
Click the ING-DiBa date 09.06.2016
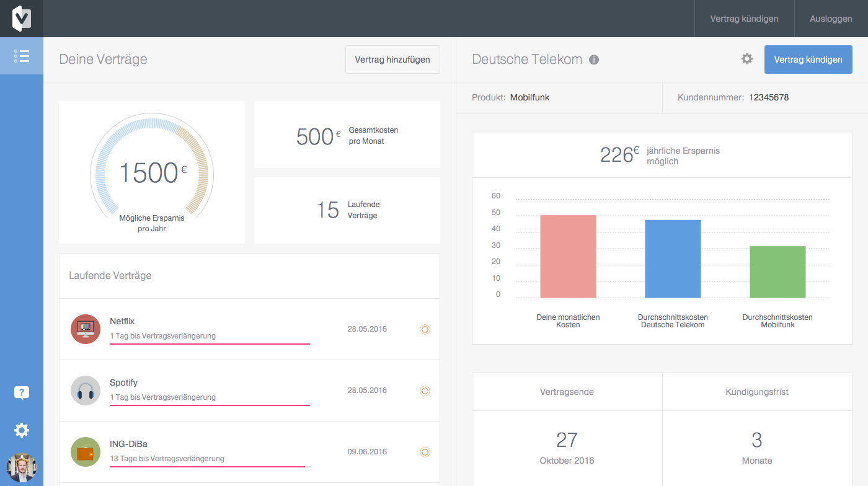[367, 452]
